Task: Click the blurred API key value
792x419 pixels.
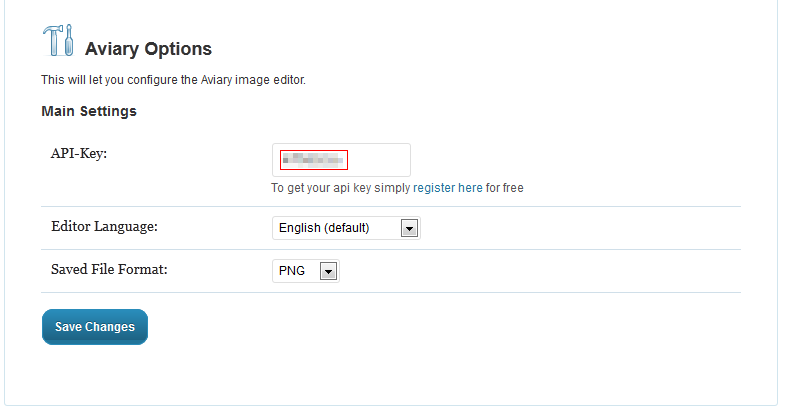Action: pos(314,160)
